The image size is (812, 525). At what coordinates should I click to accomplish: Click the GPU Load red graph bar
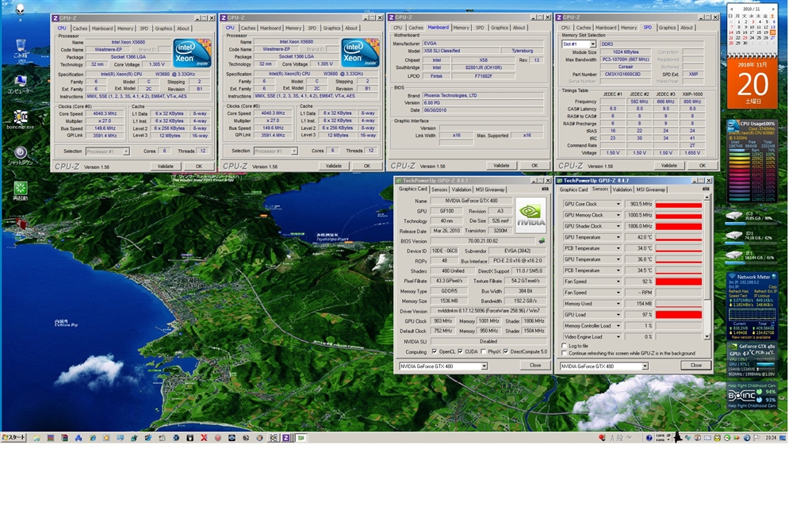(679, 316)
